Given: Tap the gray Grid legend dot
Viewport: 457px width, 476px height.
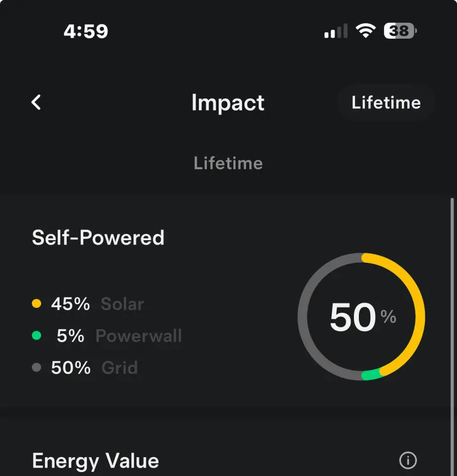Looking at the screenshot, I should 36,367.
